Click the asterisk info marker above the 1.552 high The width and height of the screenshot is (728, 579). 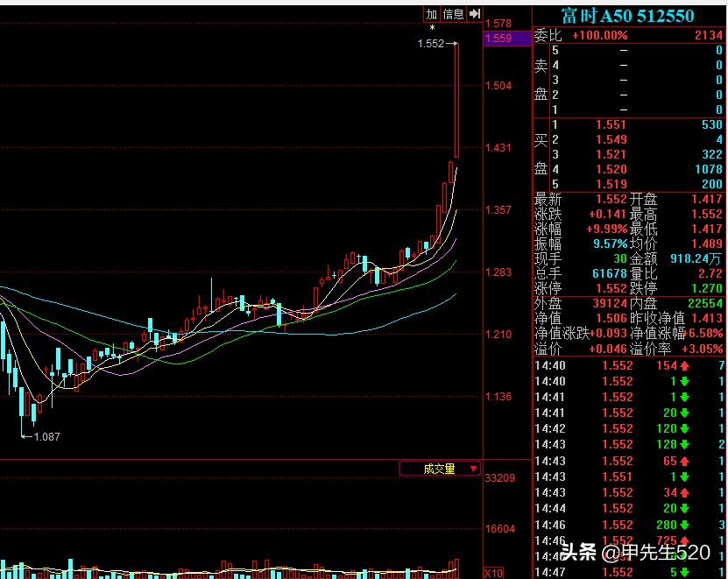click(432, 28)
